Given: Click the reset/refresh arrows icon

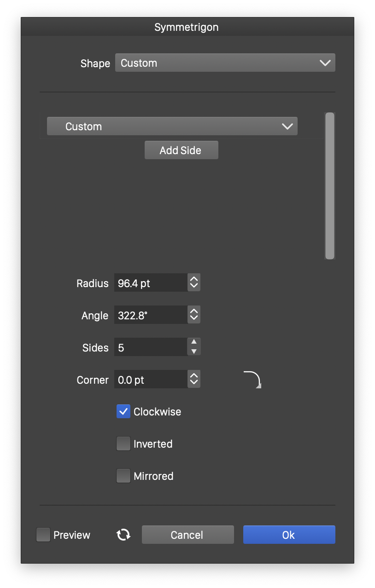Looking at the screenshot, I should click(123, 535).
